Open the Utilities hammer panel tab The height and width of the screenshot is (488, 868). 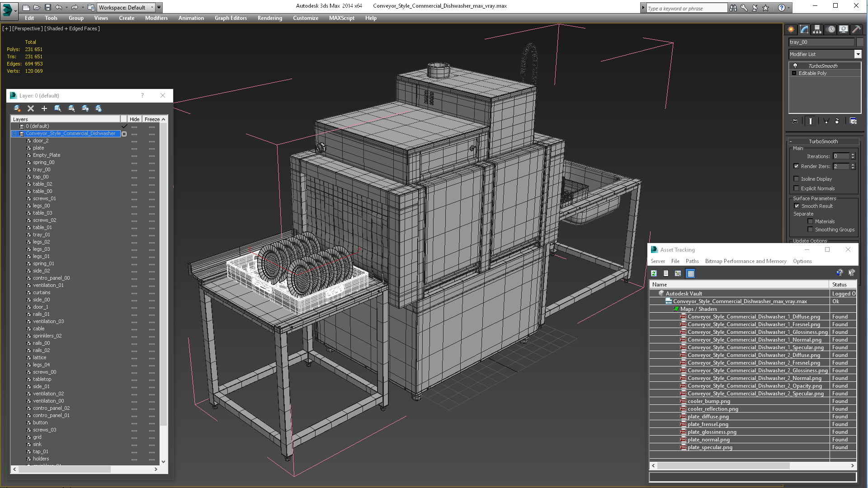pos(856,29)
